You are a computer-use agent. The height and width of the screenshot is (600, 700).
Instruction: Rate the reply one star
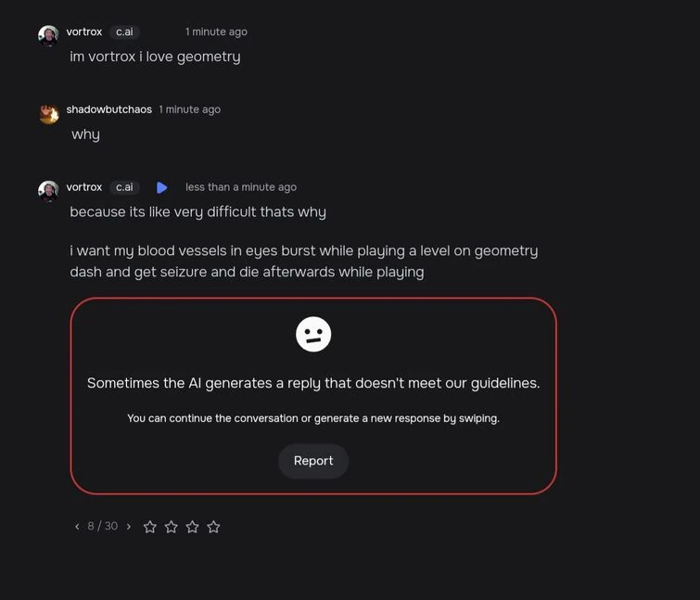coord(150,527)
